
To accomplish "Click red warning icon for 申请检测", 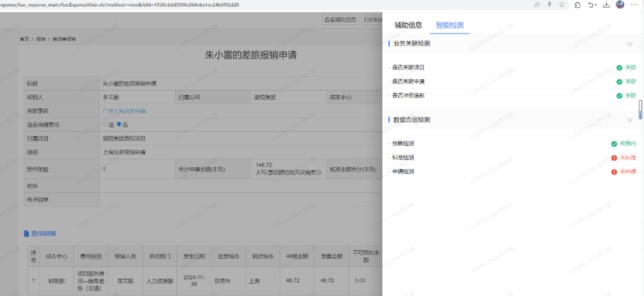I will tap(614, 172).
